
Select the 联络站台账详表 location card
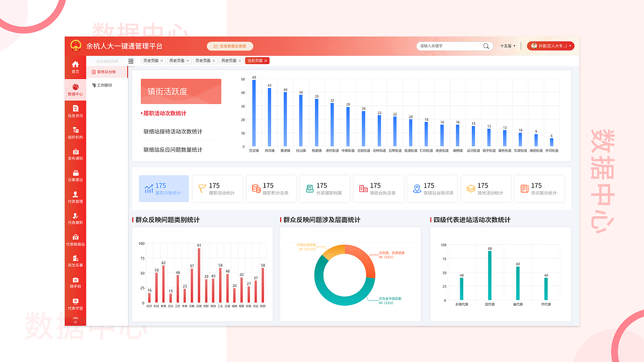tap(432, 189)
